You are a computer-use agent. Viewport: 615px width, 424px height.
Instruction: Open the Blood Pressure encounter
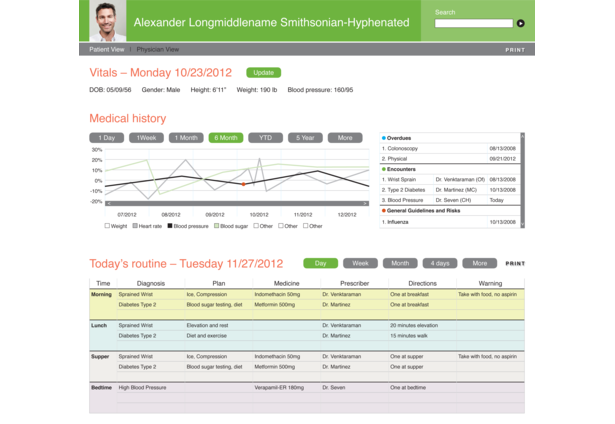point(449,200)
